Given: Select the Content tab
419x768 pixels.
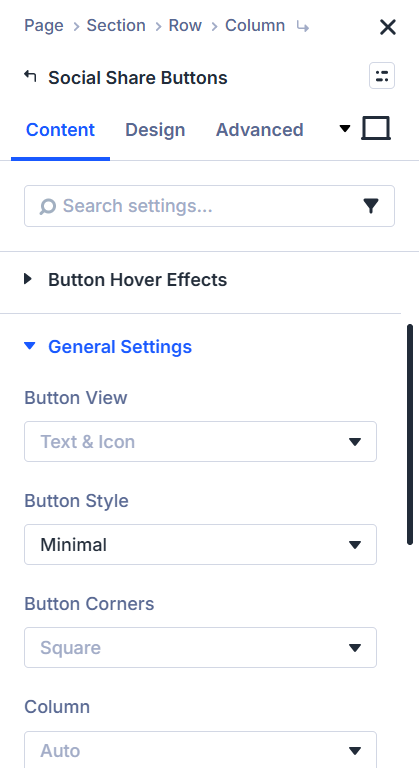Looking at the screenshot, I should pyautogui.click(x=60, y=130).
